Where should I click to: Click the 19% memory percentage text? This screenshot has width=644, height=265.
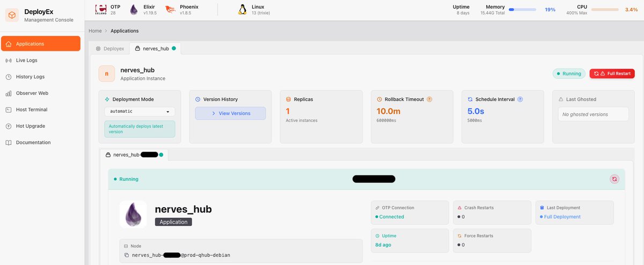550,10
